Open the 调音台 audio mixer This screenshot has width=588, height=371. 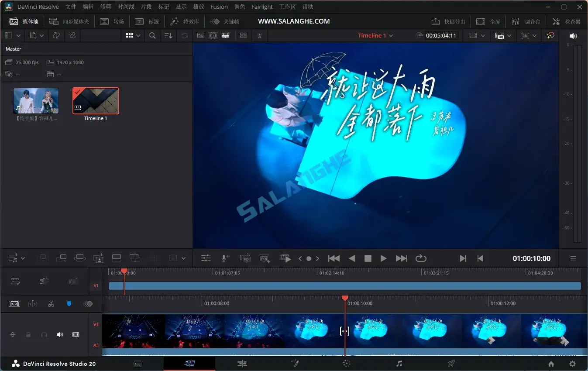526,21
